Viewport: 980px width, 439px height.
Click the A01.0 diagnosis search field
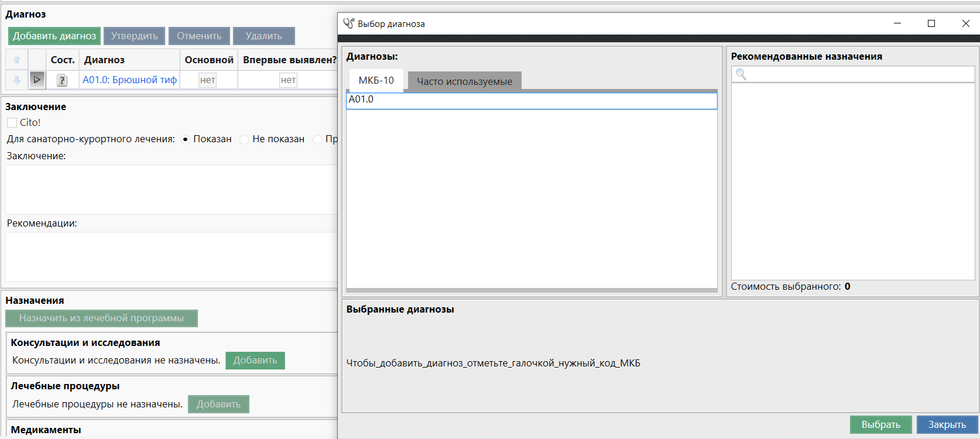click(x=532, y=100)
